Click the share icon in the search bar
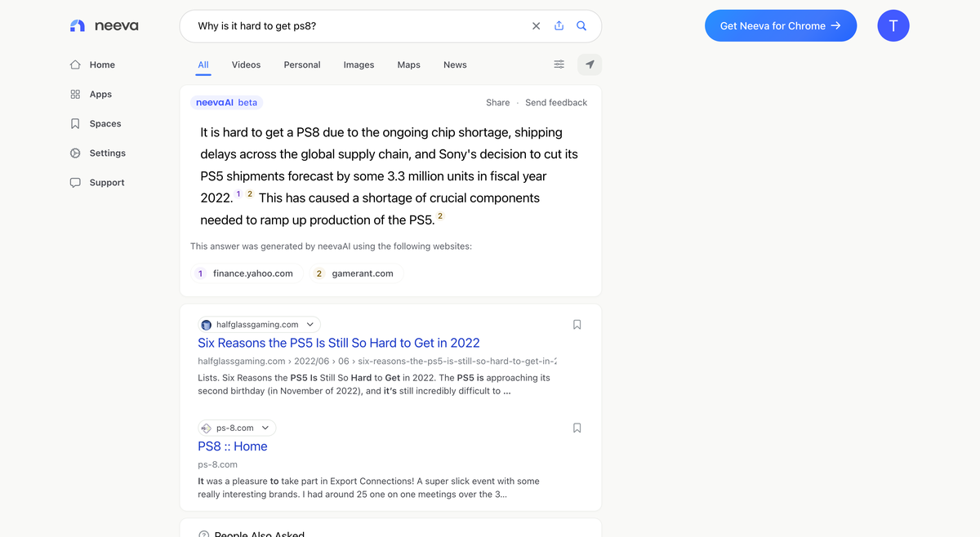This screenshot has width=980, height=537. click(x=559, y=26)
